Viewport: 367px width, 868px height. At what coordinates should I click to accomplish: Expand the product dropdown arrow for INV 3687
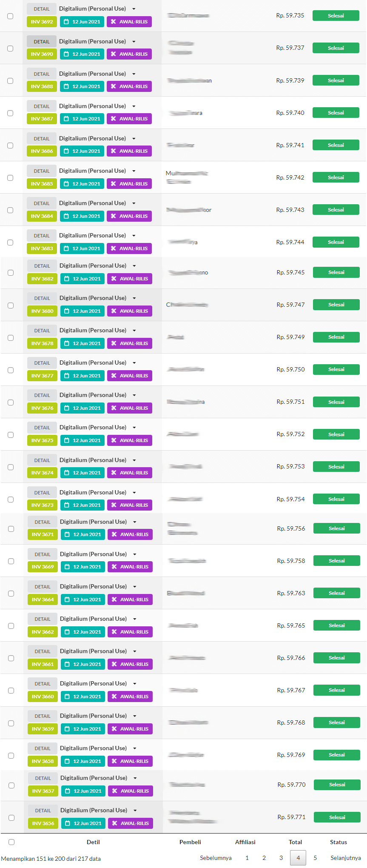pyautogui.click(x=134, y=106)
